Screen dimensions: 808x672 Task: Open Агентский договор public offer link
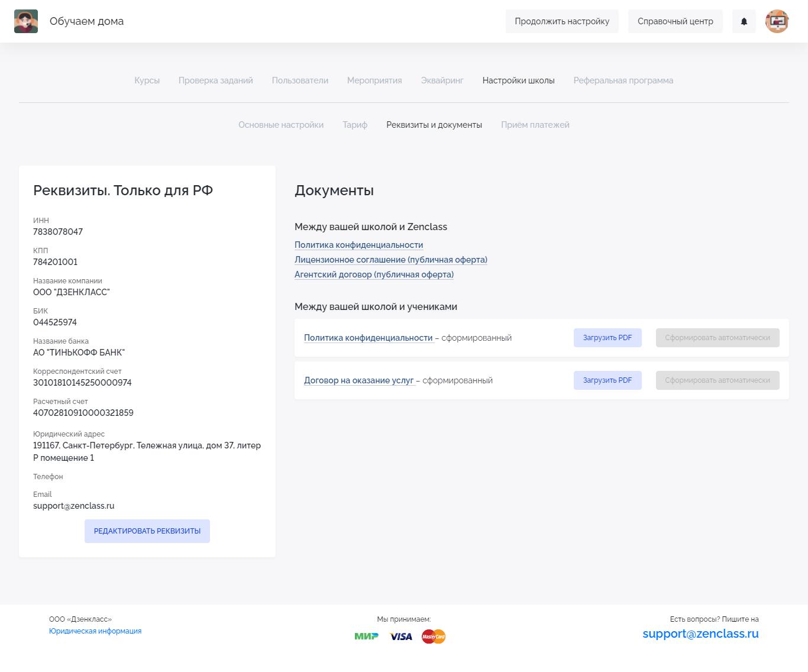(374, 274)
